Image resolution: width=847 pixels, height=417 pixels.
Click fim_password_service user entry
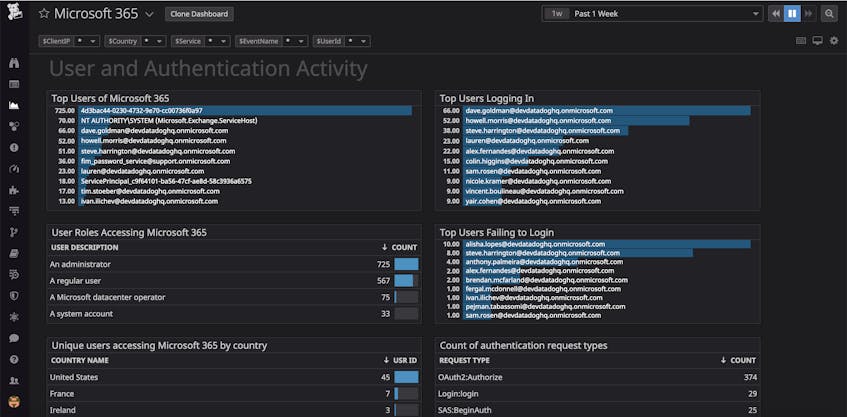coord(156,161)
